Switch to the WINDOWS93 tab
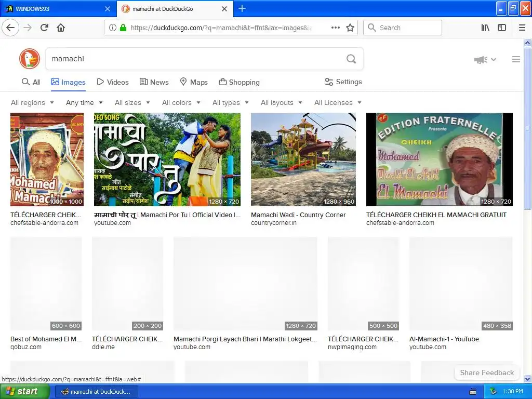The image size is (532, 399). (58, 9)
